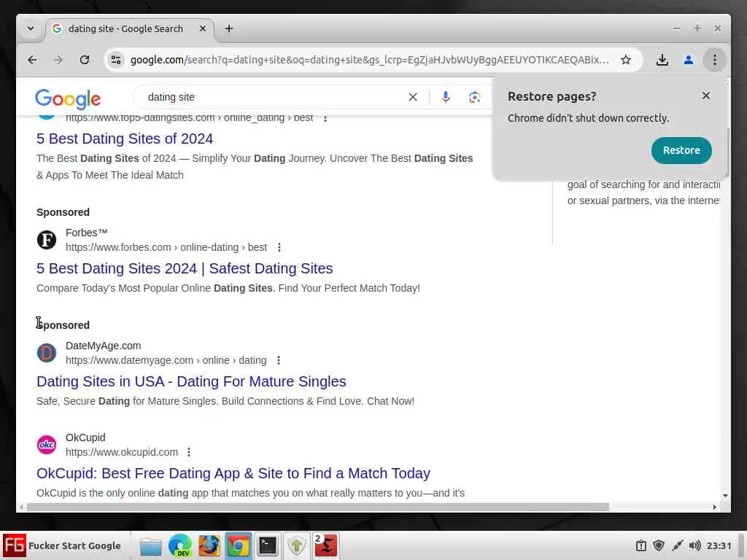Search by image with Google Lens icon
Viewport: 747px width, 560px height.
point(474,97)
